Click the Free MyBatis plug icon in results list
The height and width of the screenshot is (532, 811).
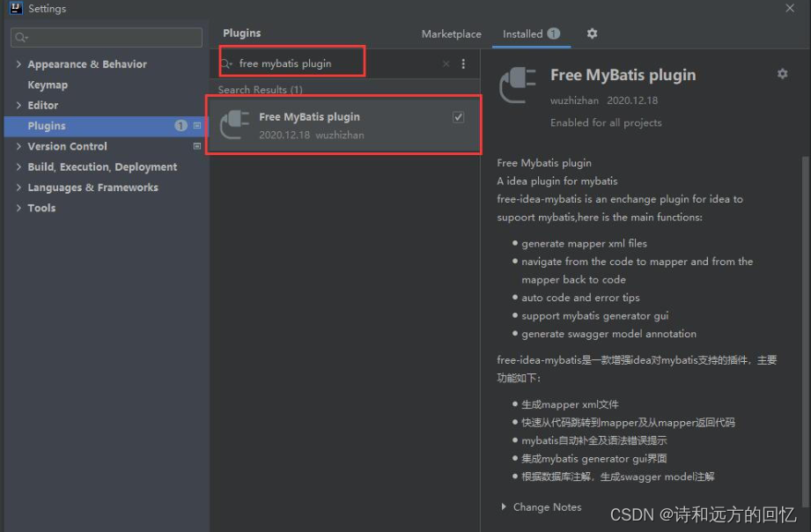point(234,125)
